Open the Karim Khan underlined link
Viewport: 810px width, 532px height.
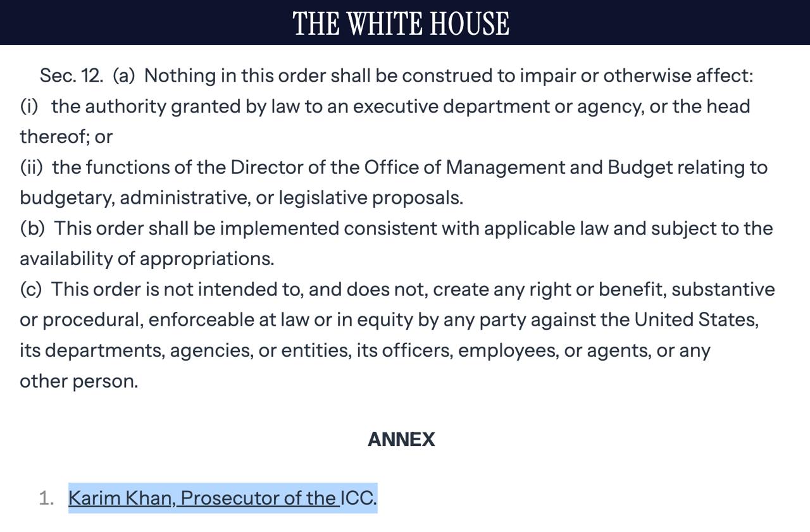pos(119,498)
